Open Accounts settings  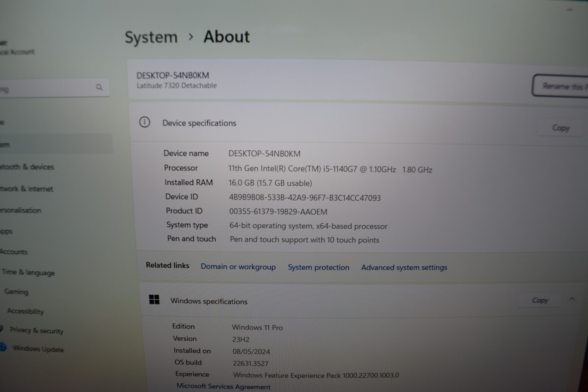(x=14, y=252)
